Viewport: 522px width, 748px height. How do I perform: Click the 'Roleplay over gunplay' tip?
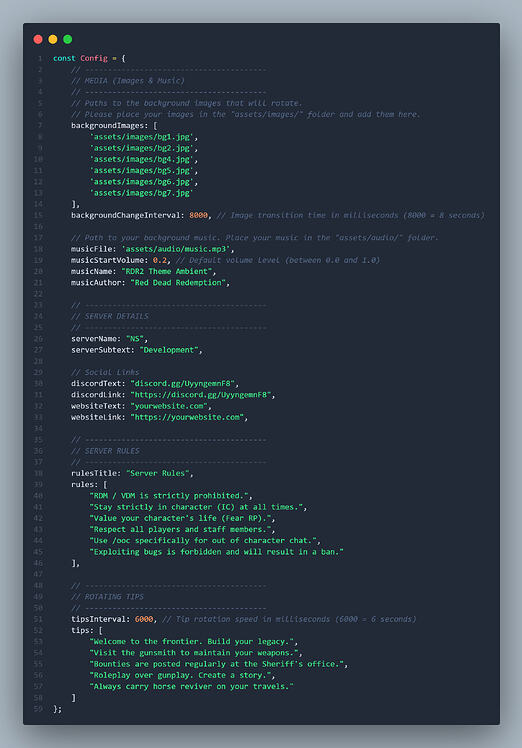click(180, 675)
